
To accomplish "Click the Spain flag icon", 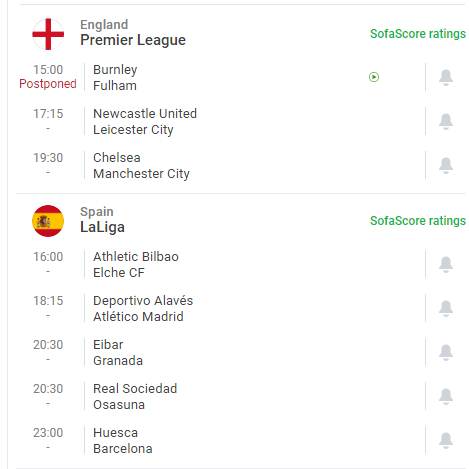I will (48, 221).
